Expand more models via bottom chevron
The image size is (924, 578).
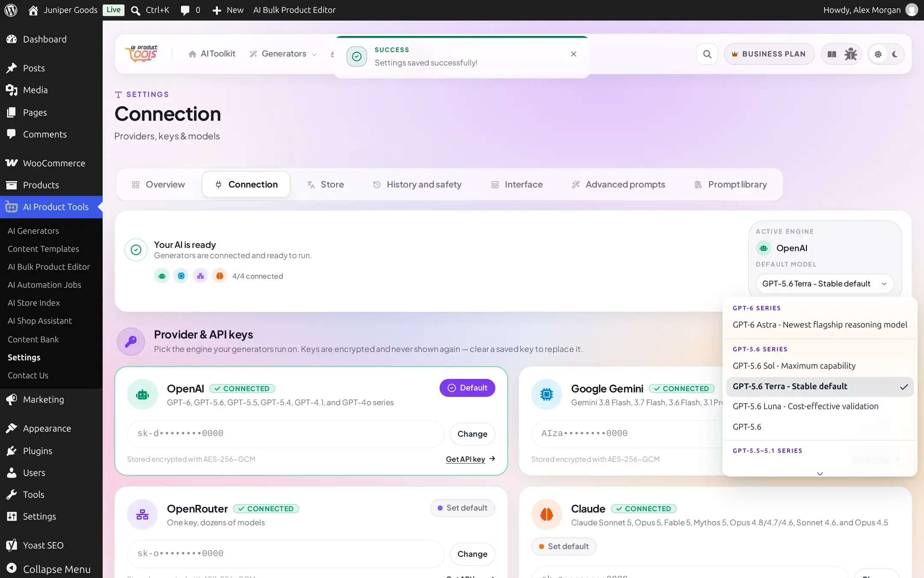[820, 474]
